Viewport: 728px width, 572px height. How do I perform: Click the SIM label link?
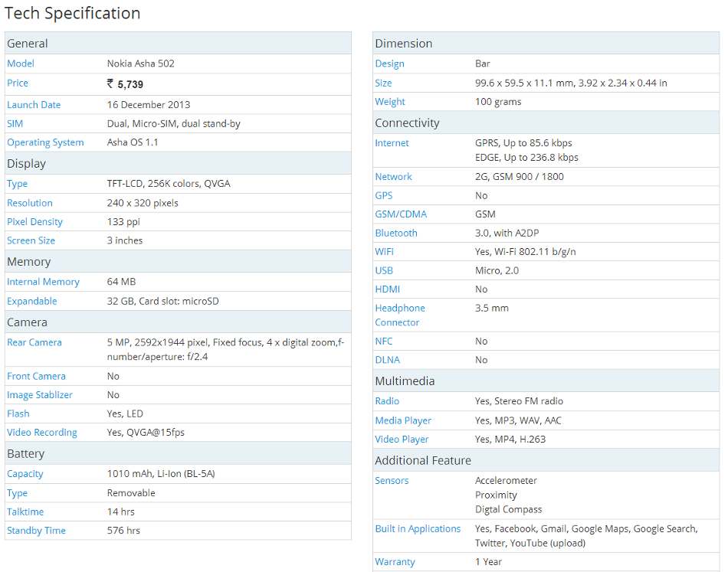tap(15, 124)
